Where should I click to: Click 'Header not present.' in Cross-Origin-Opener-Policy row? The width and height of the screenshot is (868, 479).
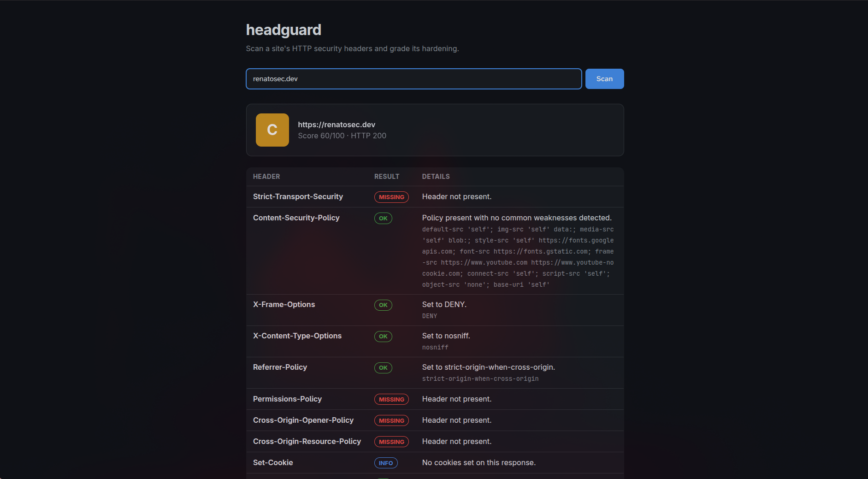[x=457, y=420]
